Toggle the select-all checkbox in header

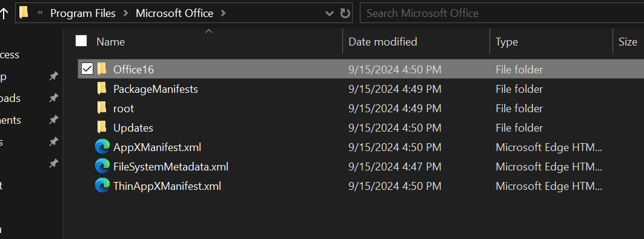coord(81,41)
